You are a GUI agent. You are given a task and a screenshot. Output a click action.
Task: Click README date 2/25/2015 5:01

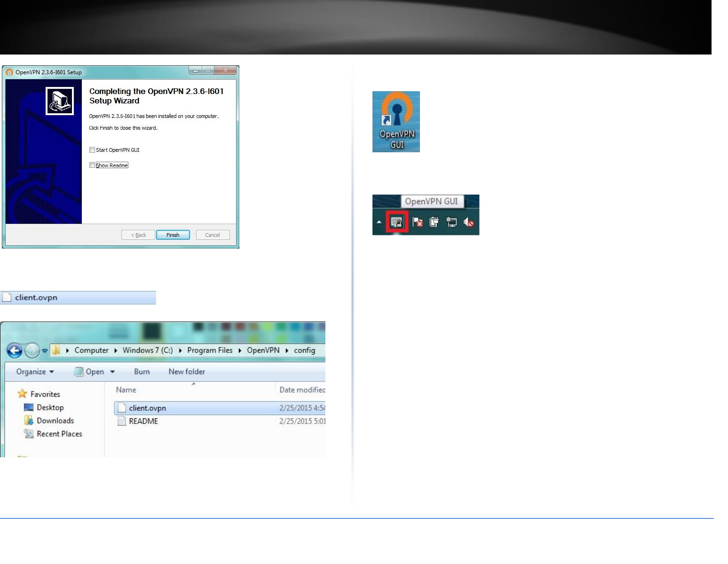[x=302, y=421]
